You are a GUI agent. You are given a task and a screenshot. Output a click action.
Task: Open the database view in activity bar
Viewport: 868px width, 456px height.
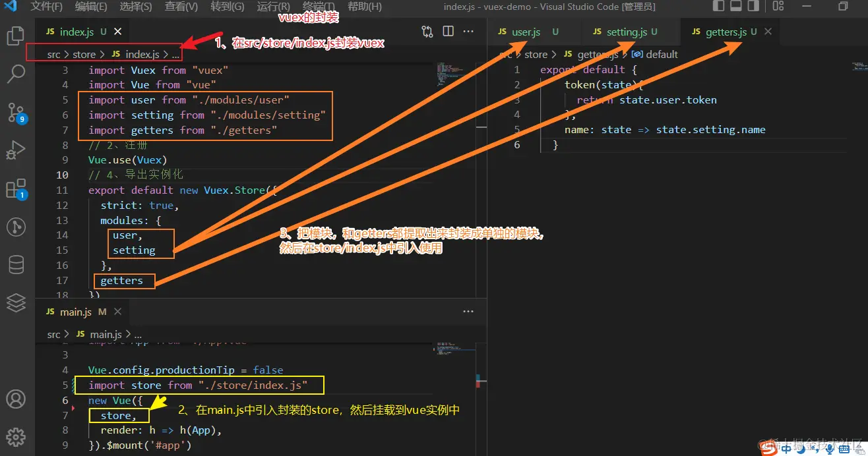coord(15,266)
